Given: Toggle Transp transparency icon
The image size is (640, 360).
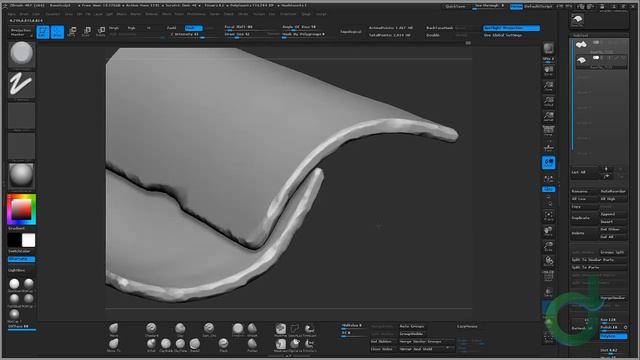Looking at the screenshot, I should click(549, 292).
